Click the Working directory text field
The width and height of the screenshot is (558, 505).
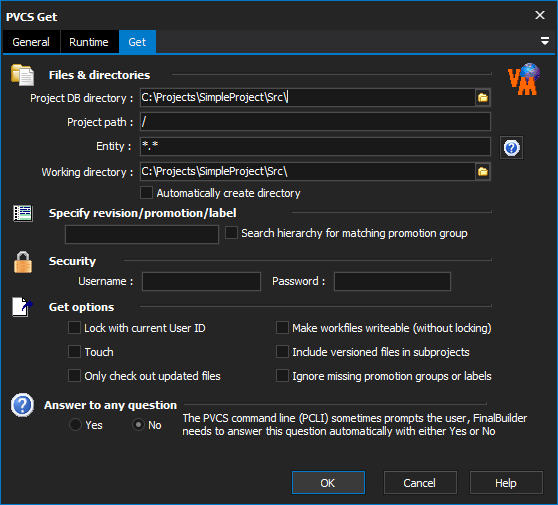[x=307, y=172]
